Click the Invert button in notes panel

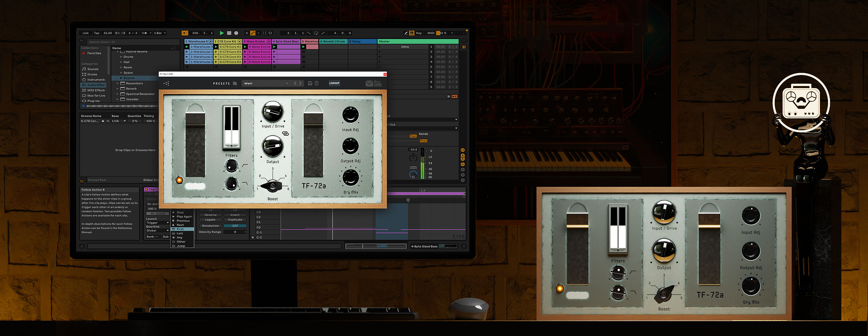pos(235,215)
